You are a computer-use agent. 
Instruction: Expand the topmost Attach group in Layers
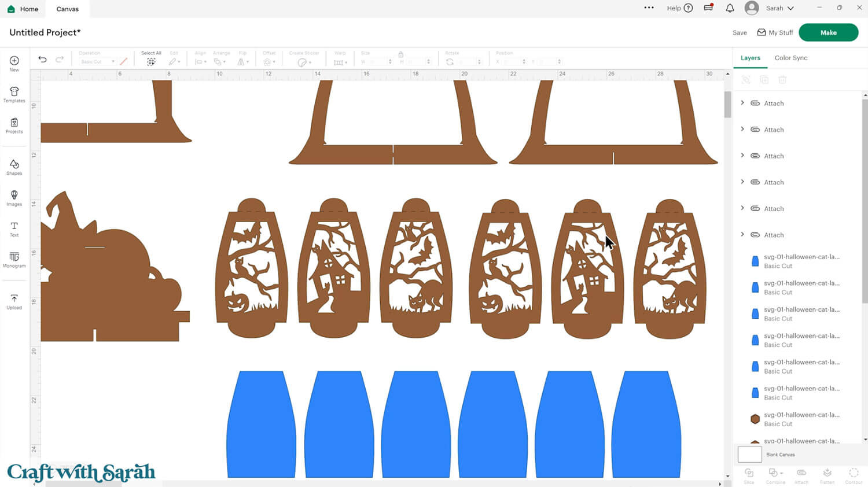[742, 103]
